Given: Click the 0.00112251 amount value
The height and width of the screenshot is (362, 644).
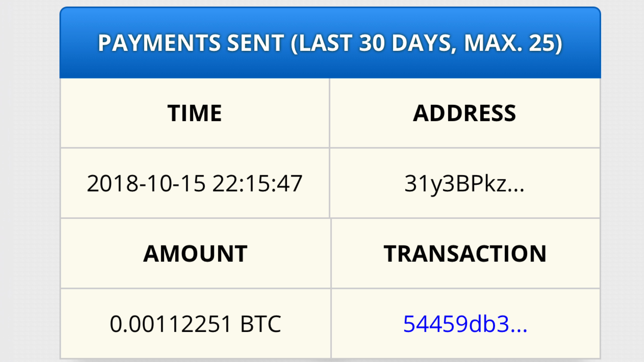Looking at the screenshot, I should 170,324.
